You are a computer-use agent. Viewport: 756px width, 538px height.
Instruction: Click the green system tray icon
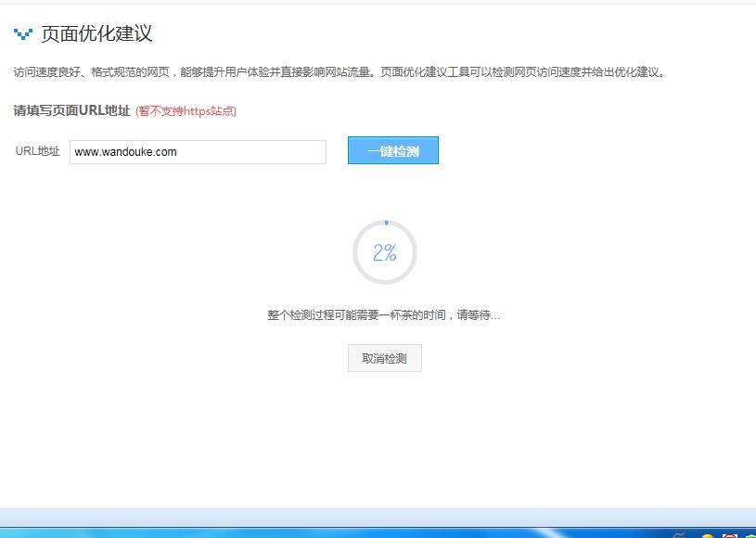(x=751, y=536)
